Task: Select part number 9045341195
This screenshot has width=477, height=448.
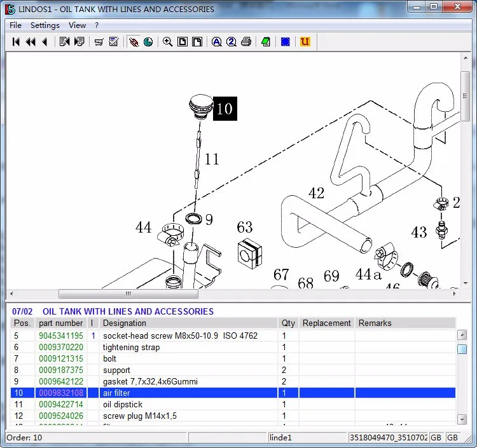Action: click(61, 336)
